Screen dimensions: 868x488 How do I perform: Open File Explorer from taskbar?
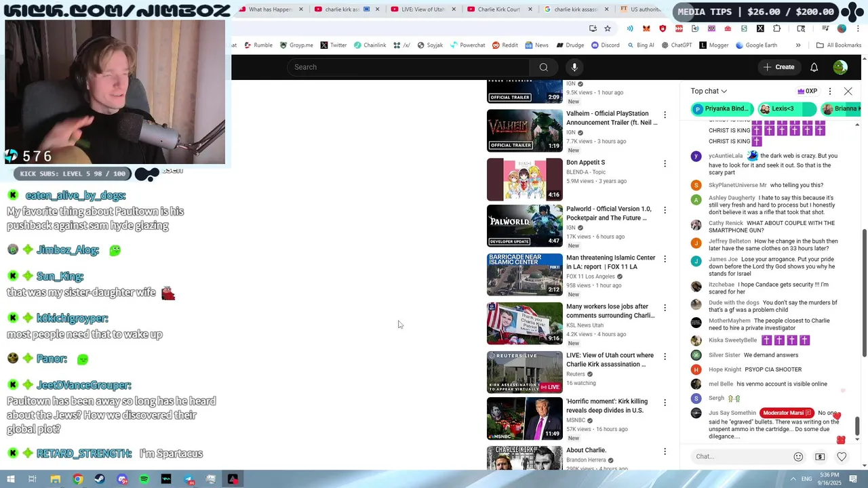click(x=56, y=479)
